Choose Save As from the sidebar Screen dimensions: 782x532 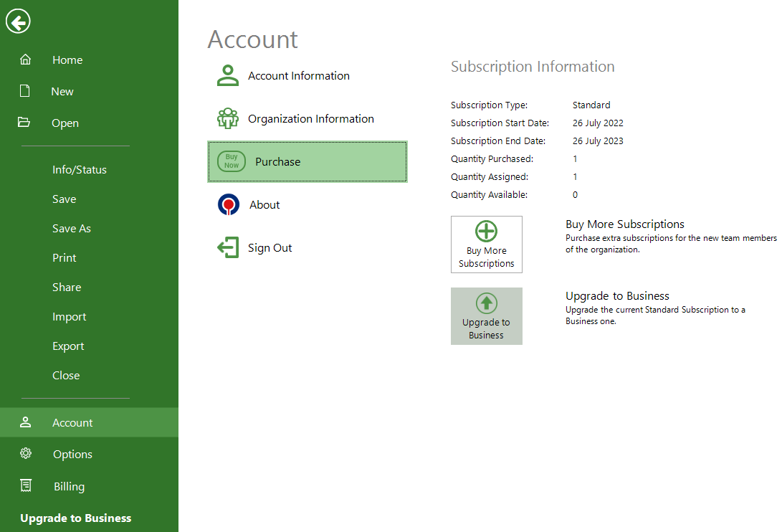(90, 229)
